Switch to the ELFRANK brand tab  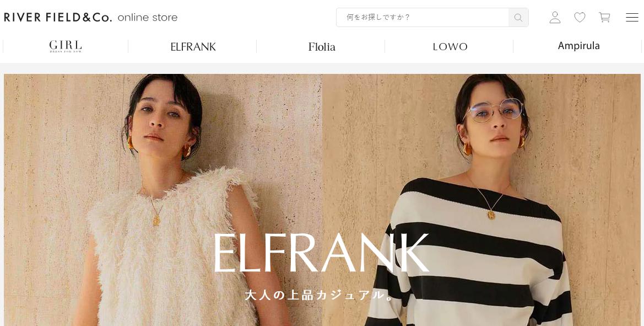click(193, 46)
